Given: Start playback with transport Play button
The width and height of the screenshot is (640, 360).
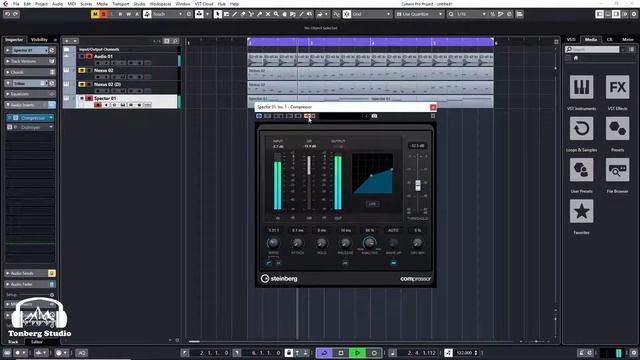Looking at the screenshot, I should (x=357, y=353).
